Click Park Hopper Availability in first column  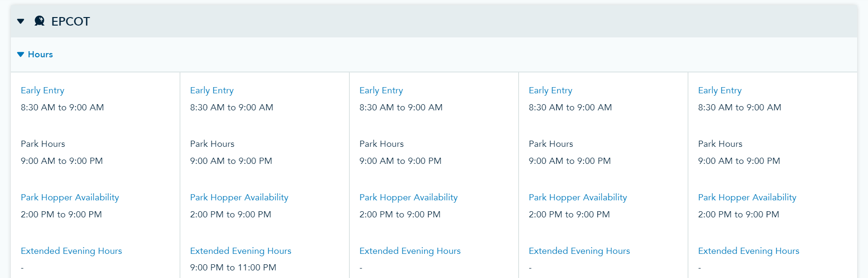[x=70, y=197]
